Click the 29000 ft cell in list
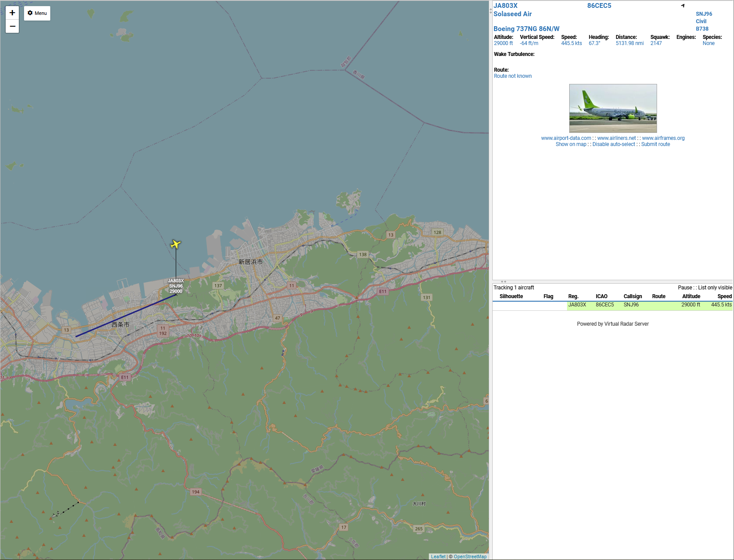Screen dimensions: 734x560 [691, 305]
